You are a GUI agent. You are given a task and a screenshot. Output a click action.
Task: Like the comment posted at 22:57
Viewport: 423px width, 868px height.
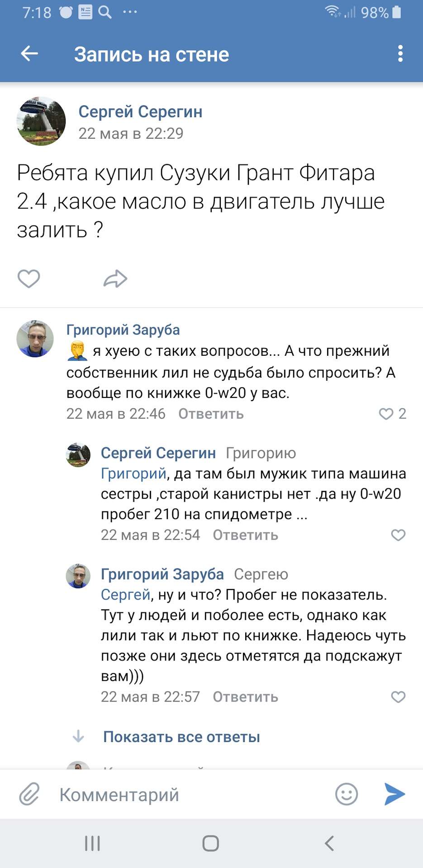(398, 697)
